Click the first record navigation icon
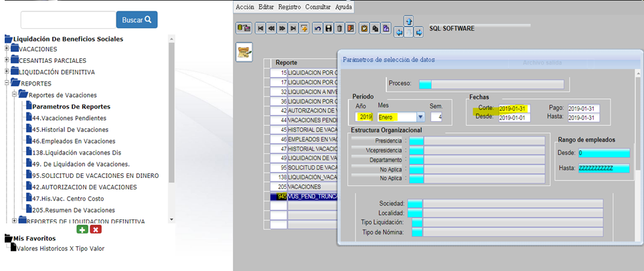 (260, 29)
